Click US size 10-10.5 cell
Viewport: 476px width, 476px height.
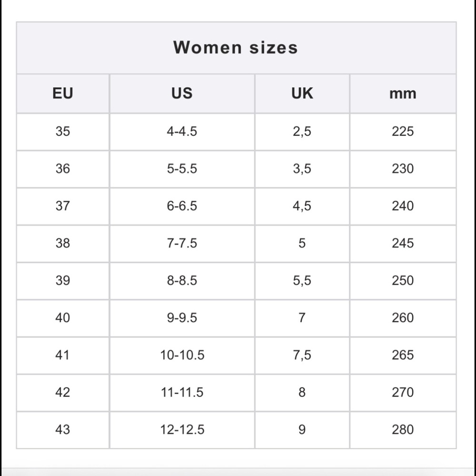182,355
